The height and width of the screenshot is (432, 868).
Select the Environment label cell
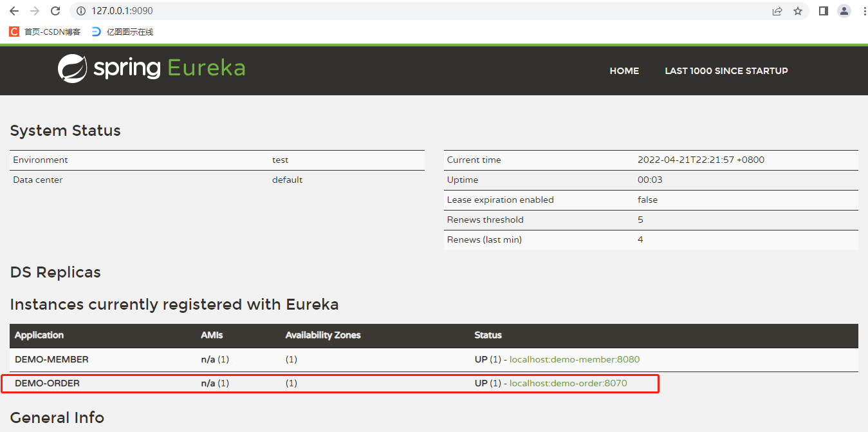(40, 160)
